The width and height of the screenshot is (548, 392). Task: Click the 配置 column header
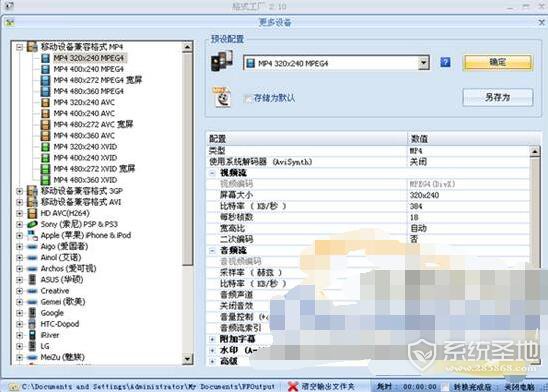pos(307,139)
